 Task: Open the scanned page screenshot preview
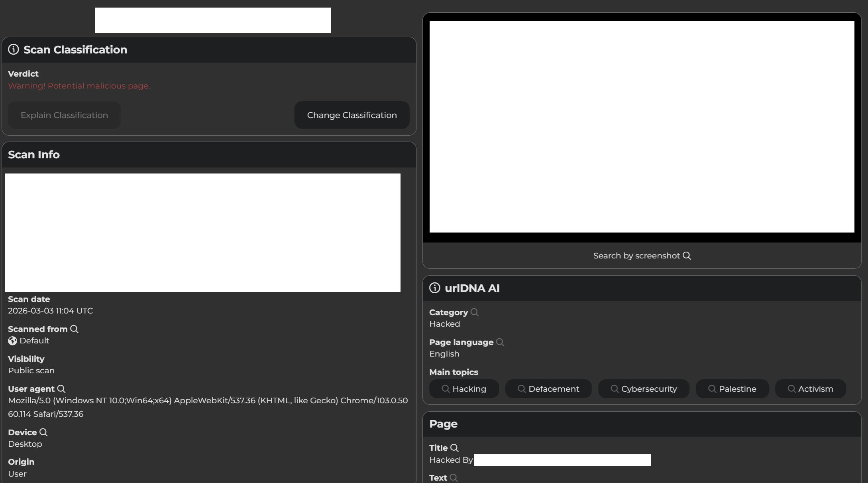tap(642, 127)
